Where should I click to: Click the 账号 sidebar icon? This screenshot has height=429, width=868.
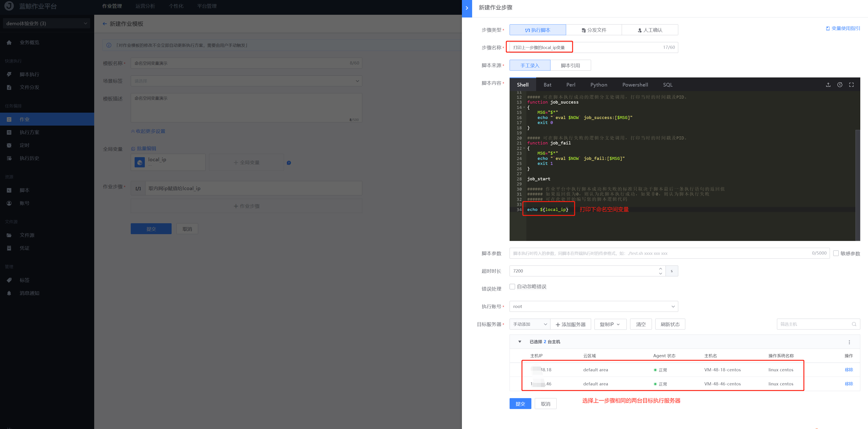point(9,203)
